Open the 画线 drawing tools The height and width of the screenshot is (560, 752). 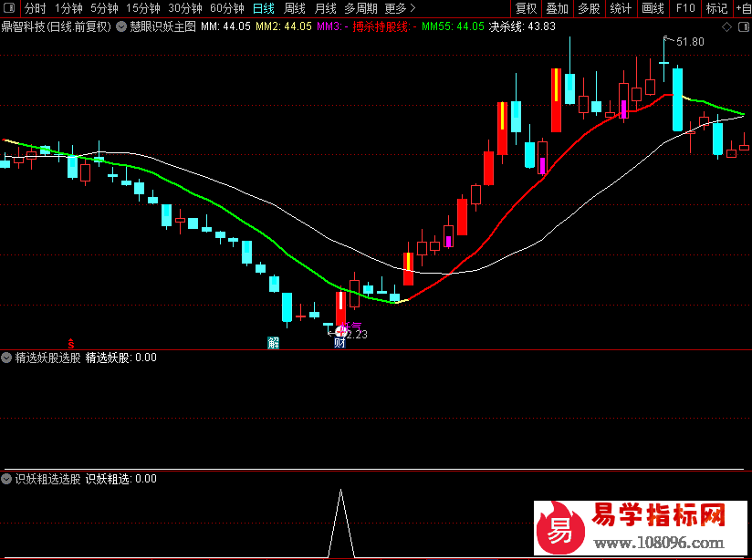click(653, 8)
